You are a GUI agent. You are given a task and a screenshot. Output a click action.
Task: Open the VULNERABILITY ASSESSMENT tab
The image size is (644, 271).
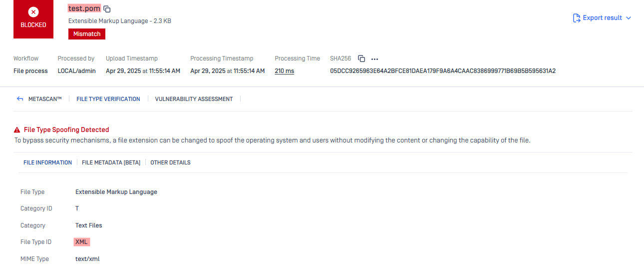coord(194,99)
